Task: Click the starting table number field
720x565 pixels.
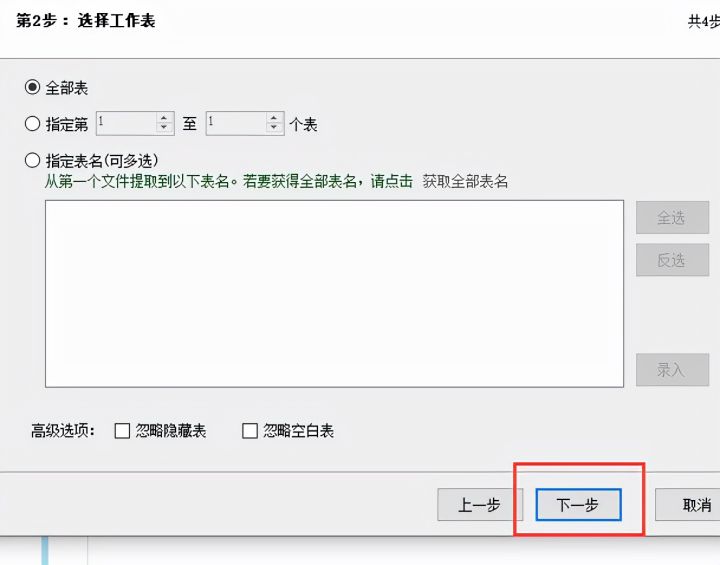Action: (x=126, y=123)
